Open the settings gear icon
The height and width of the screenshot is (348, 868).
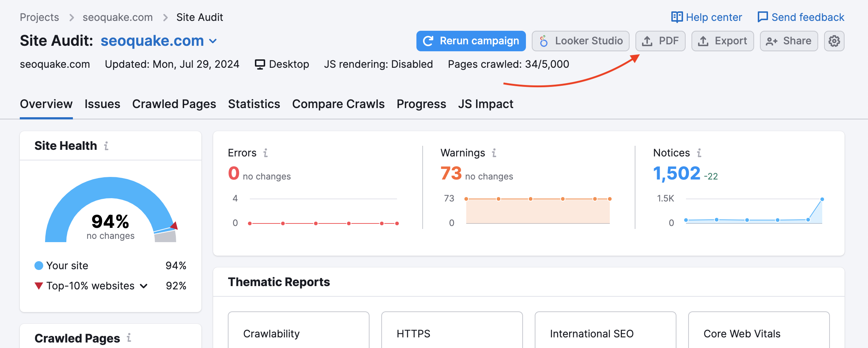tap(834, 41)
